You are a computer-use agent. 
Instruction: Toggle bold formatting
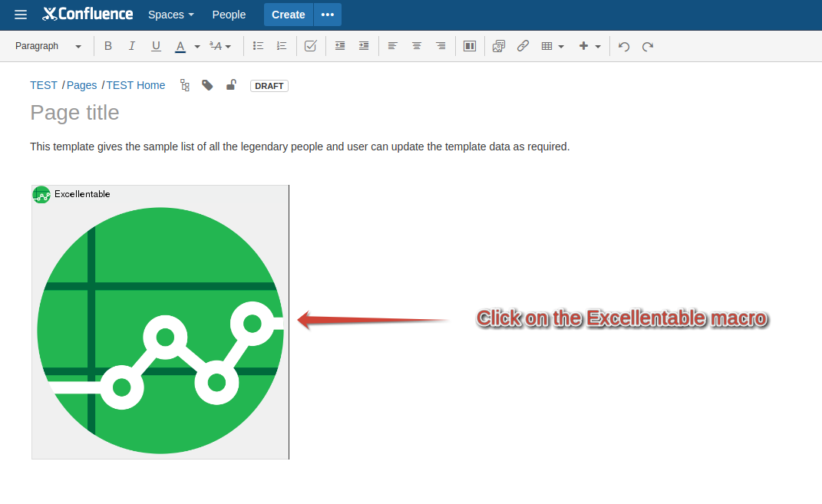[108, 46]
